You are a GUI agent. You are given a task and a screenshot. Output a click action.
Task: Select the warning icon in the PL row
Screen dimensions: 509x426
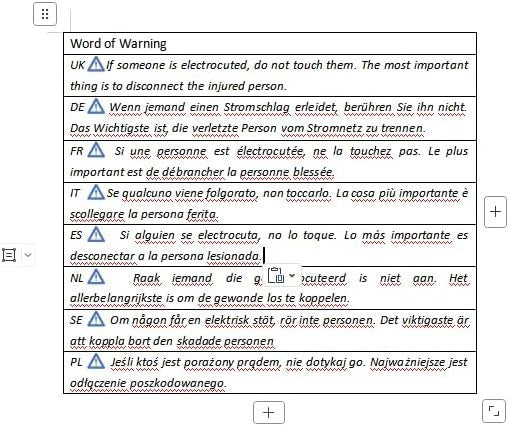(x=96, y=361)
